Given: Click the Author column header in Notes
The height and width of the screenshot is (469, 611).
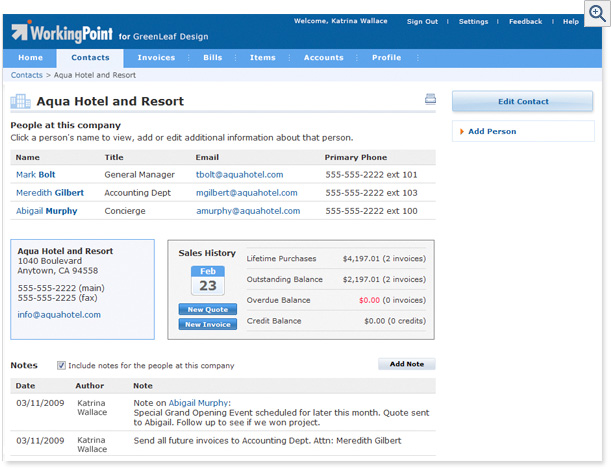Looking at the screenshot, I should click(x=90, y=386).
